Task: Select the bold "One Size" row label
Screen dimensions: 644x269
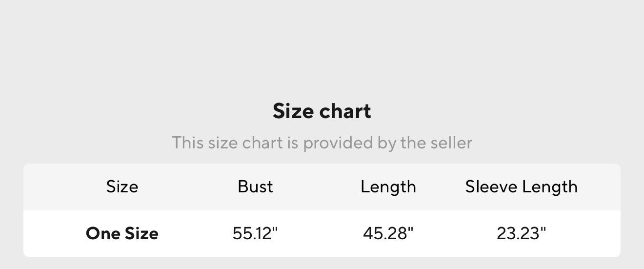Action: [x=122, y=233]
